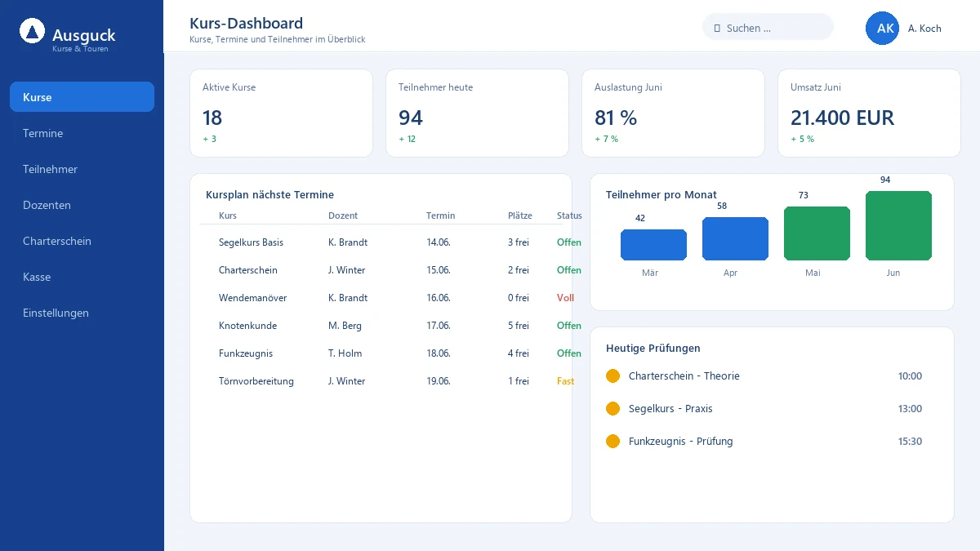980x551 pixels.
Task: Click the Kurs-Dashboard page title
Action: pos(246,24)
